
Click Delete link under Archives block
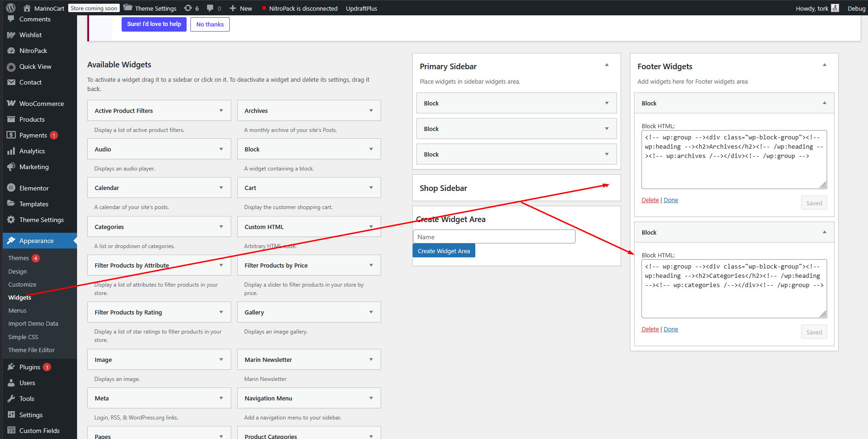(x=650, y=200)
